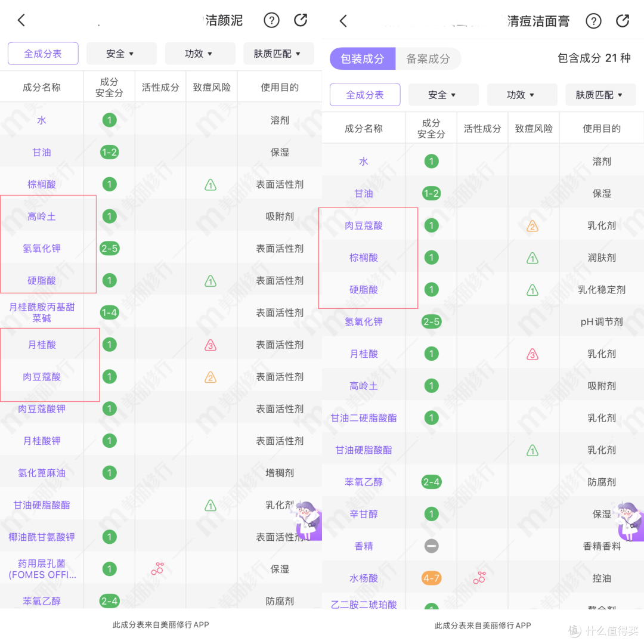Tap safety score 4-7 badge for 水杨酸
Screen dimensions: 644x644
pos(431,578)
